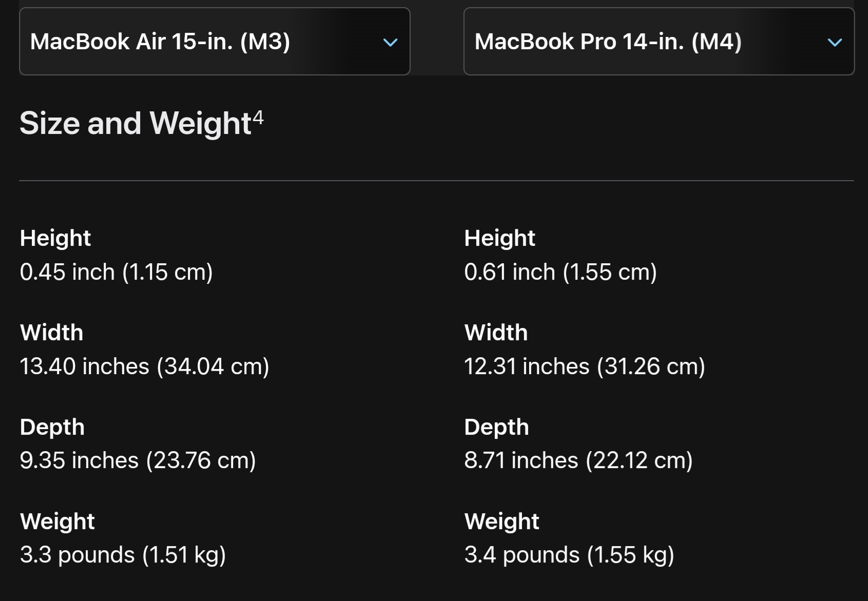Screen dimensions: 868x601
Task: Click the MacBook Pro Weight label
Action: coord(501,521)
